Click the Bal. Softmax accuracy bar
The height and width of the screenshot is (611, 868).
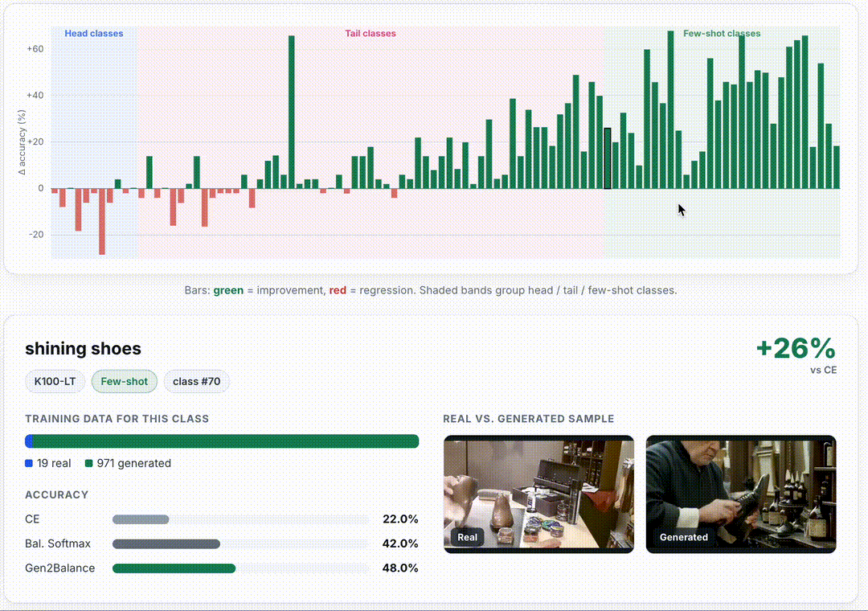(241, 544)
